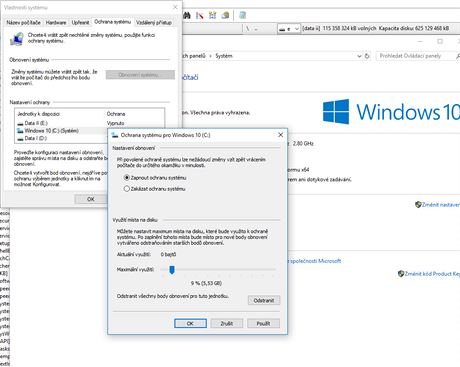Apply settings with the Použít button
Image resolution: width=460 pixels, height=367 pixels.
263,323
